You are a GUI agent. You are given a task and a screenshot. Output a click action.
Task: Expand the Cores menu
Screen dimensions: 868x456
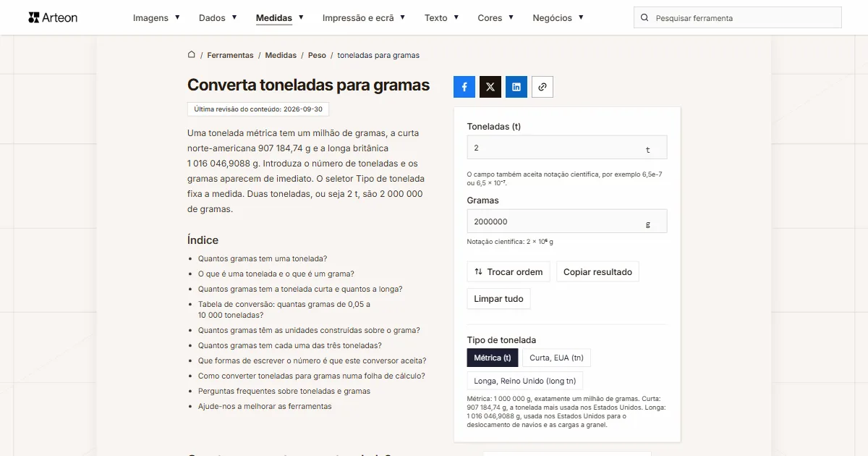coord(495,18)
